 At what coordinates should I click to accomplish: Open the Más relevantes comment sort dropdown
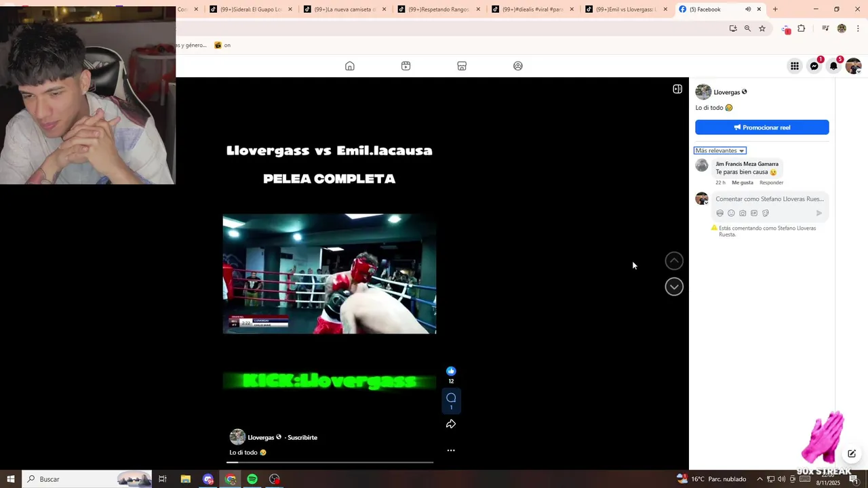point(720,150)
